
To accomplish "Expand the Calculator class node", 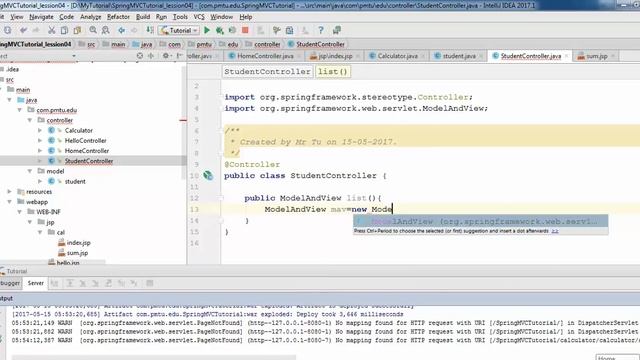I will point(40,130).
